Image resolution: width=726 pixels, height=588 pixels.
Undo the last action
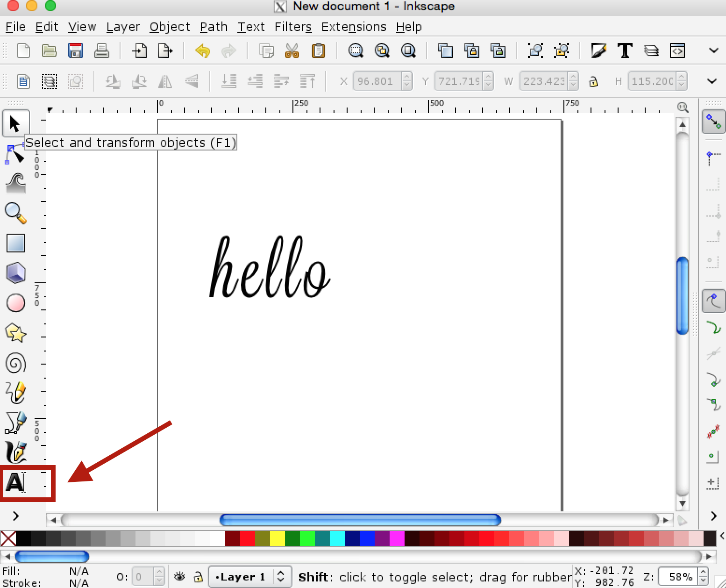202,50
